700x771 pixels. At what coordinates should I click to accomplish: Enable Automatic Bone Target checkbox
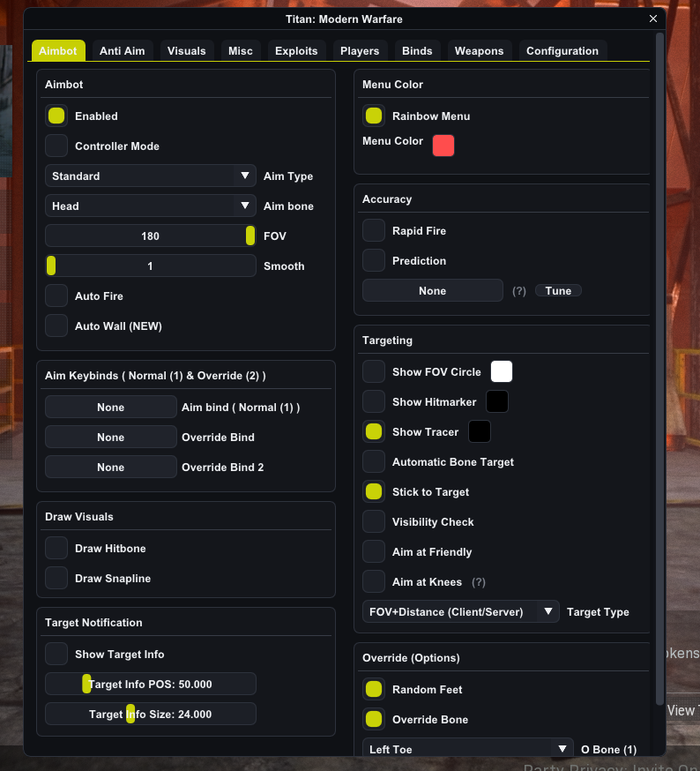click(x=374, y=461)
